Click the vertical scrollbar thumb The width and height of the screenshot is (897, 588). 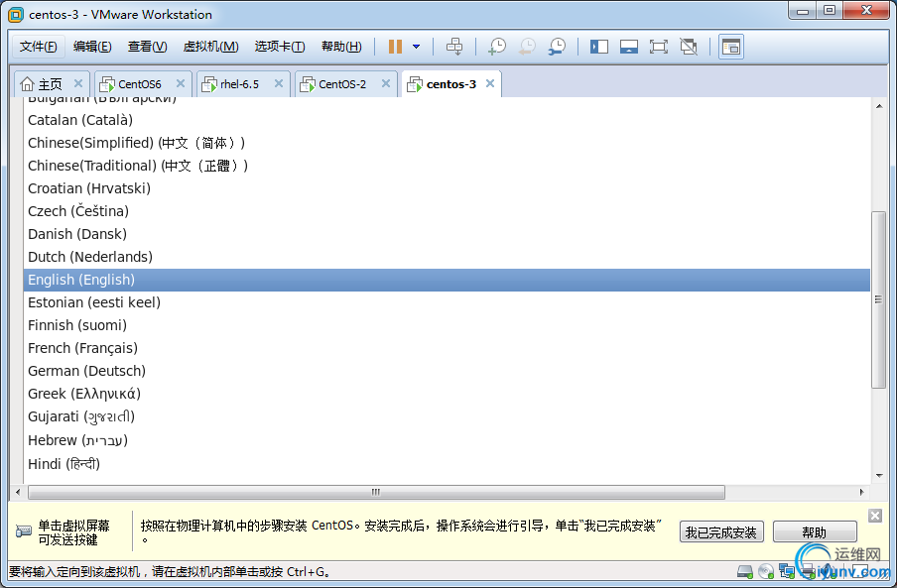879,300
